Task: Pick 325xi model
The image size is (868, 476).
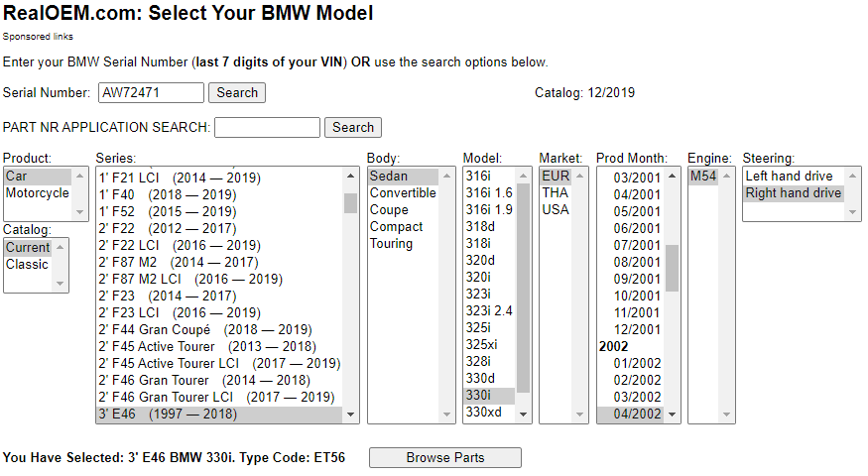Action: [489, 345]
